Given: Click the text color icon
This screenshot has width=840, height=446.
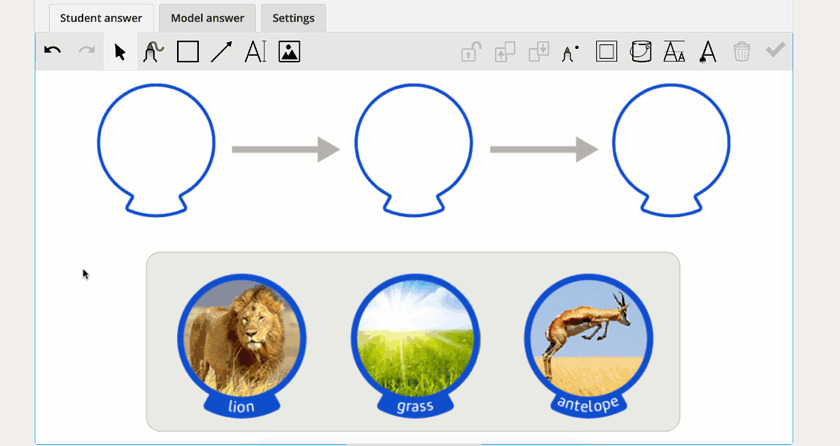Looking at the screenshot, I should [x=708, y=52].
